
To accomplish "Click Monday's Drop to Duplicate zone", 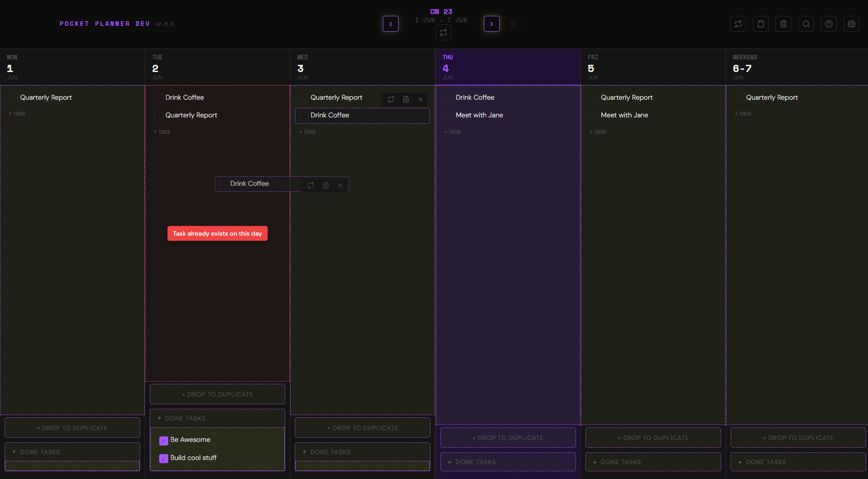I will click(72, 428).
